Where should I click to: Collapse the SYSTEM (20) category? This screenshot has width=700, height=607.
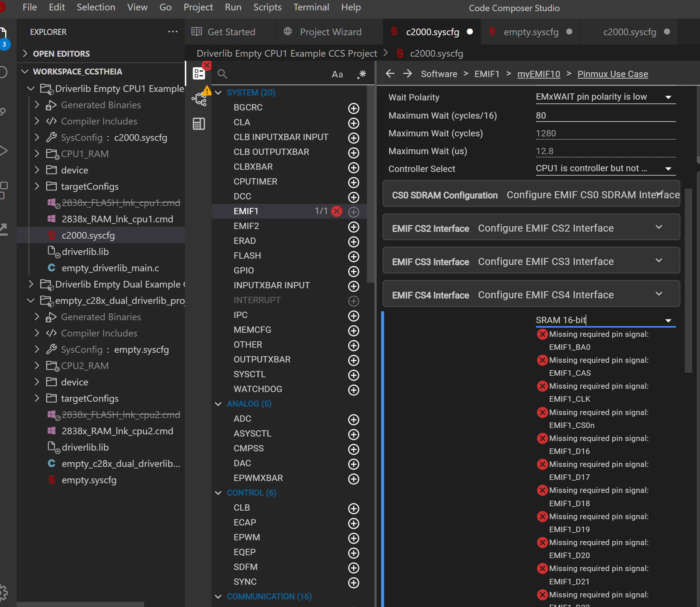(219, 93)
